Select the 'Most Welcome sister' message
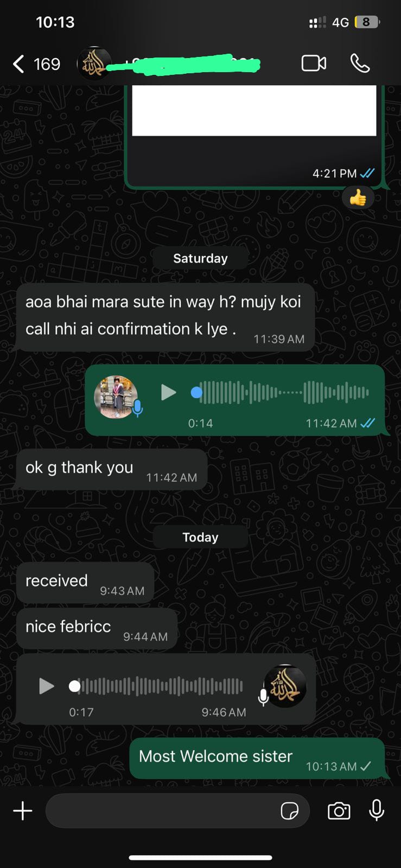 click(x=257, y=758)
